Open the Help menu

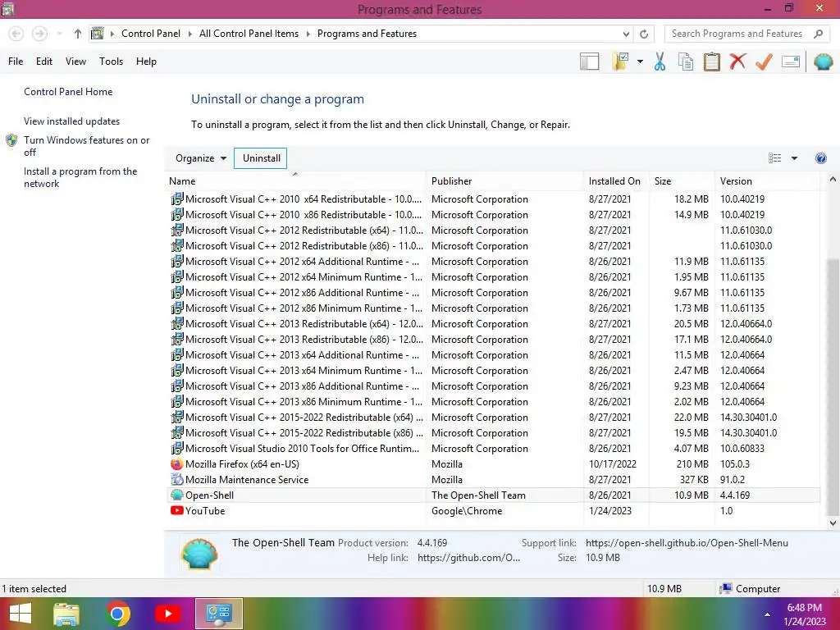(x=146, y=62)
